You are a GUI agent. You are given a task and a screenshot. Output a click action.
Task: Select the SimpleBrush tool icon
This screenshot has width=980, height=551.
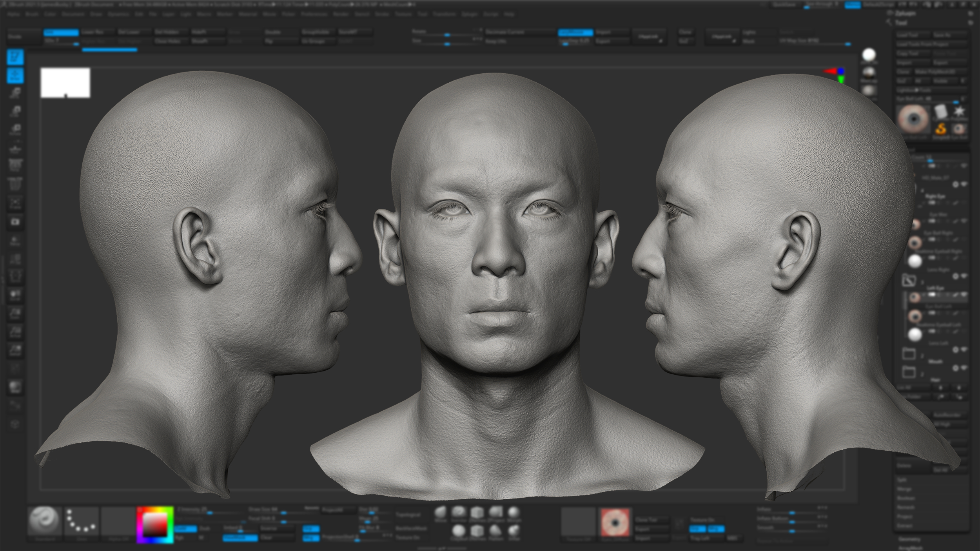point(941,129)
